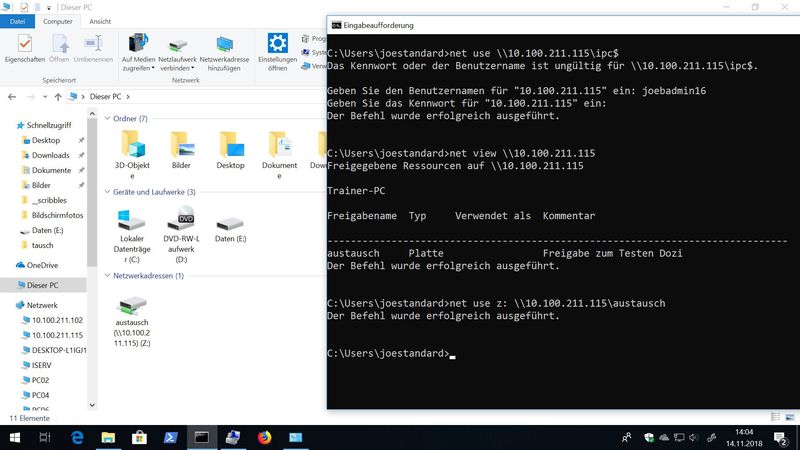Launch Edge from the taskbar
The height and width of the screenshot is (450, 800).
coord(77,438)
